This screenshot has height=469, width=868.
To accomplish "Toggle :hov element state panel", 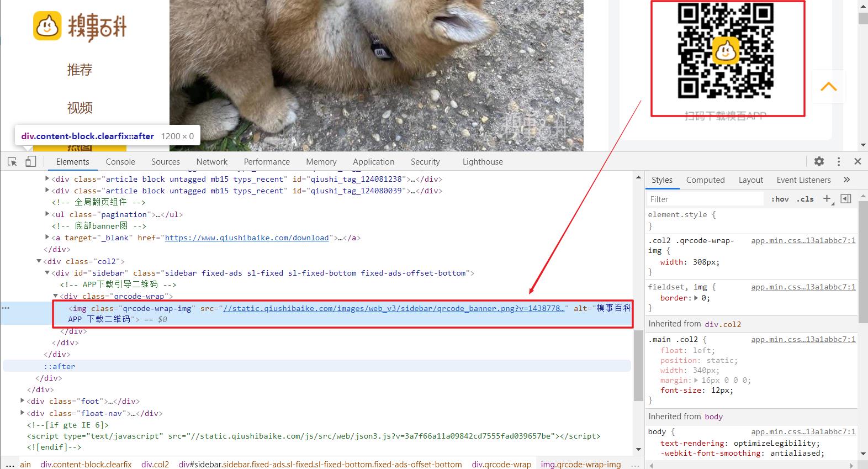I will coord(780,199).
